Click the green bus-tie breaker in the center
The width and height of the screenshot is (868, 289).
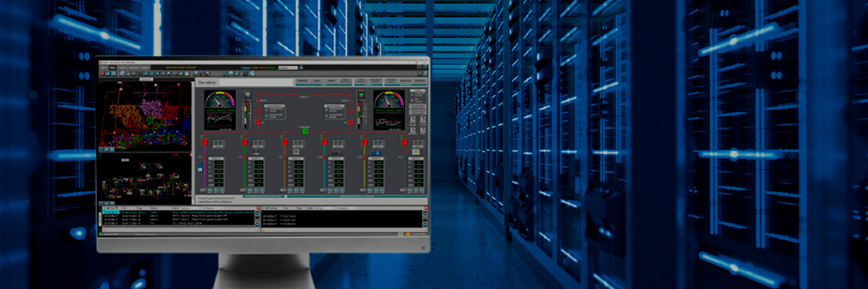305,132
